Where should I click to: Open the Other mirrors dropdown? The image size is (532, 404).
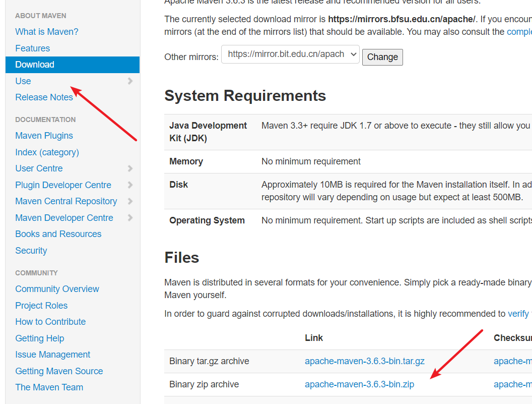point(290,54)
